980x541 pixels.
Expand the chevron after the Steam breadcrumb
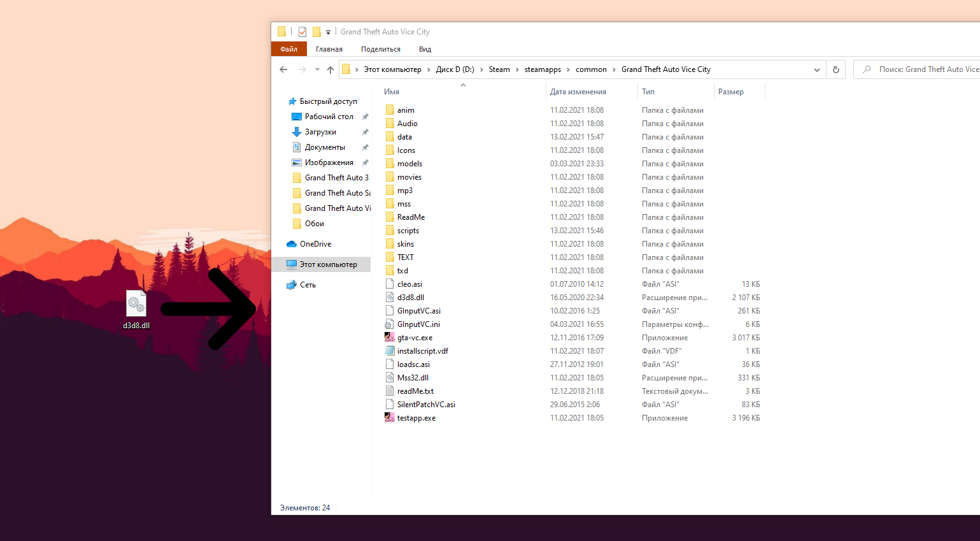click(x=517, y=69)
